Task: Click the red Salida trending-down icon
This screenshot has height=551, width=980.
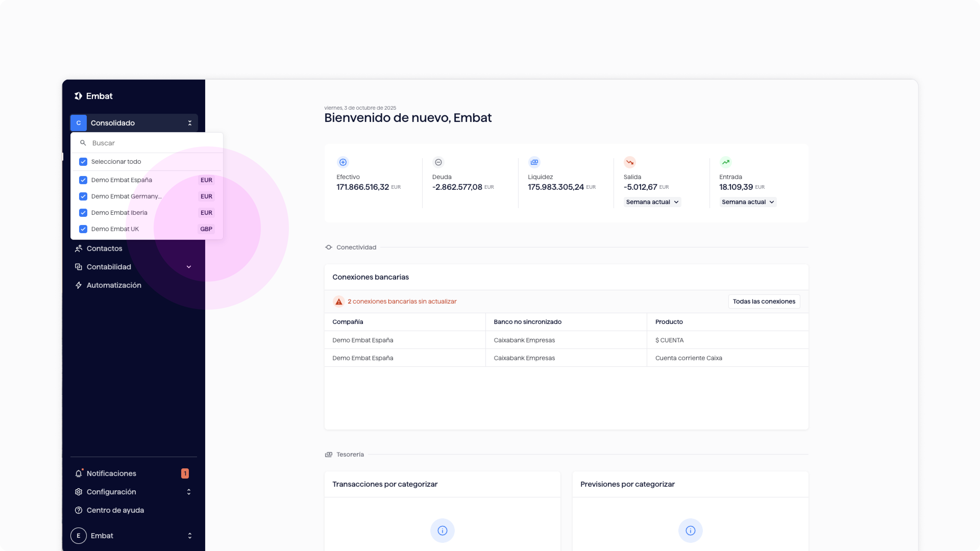Action: click(x=630, y=162)
